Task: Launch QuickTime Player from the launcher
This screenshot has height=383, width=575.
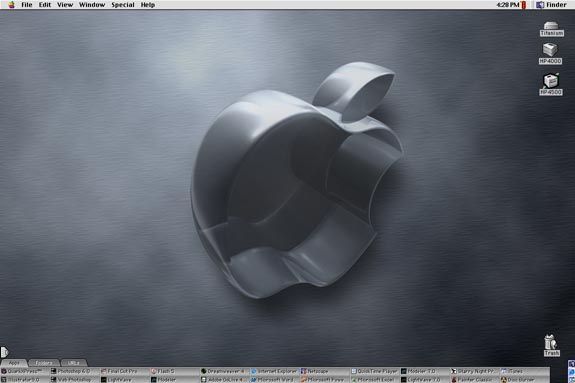Action: [374, 371]
